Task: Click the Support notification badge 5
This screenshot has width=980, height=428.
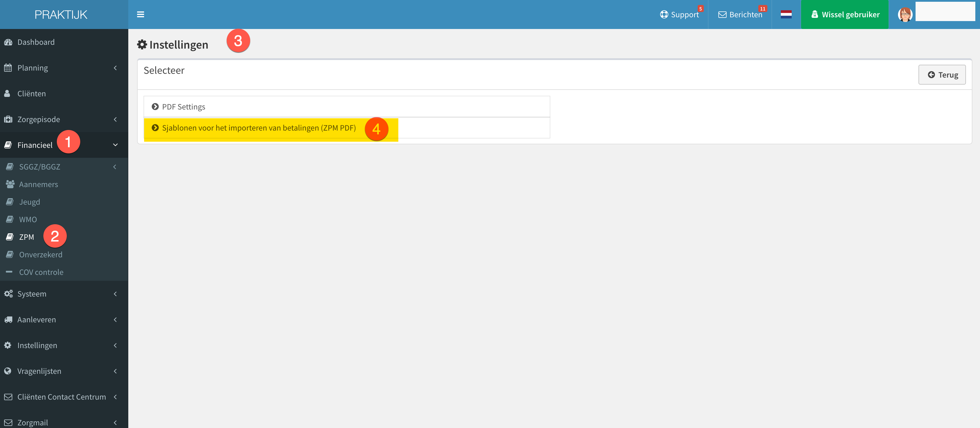Action: coord(700,9)
